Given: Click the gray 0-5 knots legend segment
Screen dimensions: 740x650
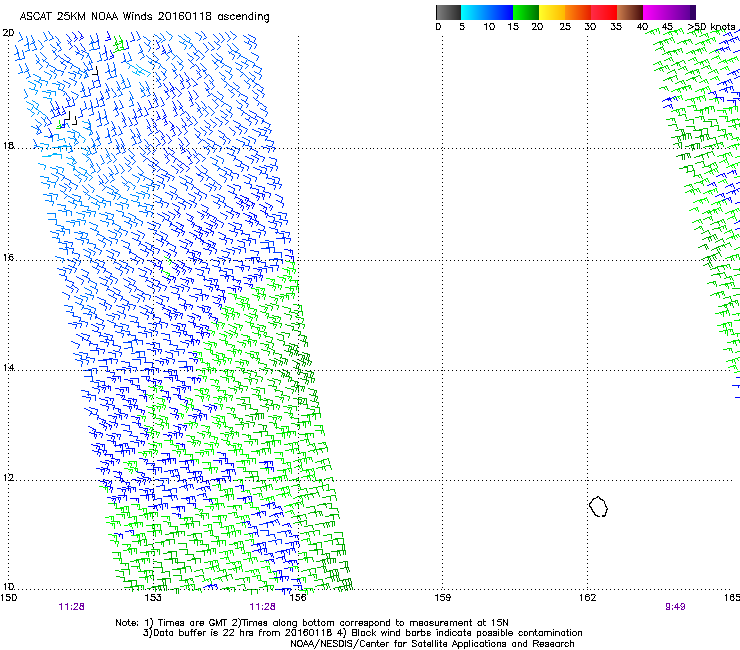Looking at the screenshot, I should coord(448,12).
